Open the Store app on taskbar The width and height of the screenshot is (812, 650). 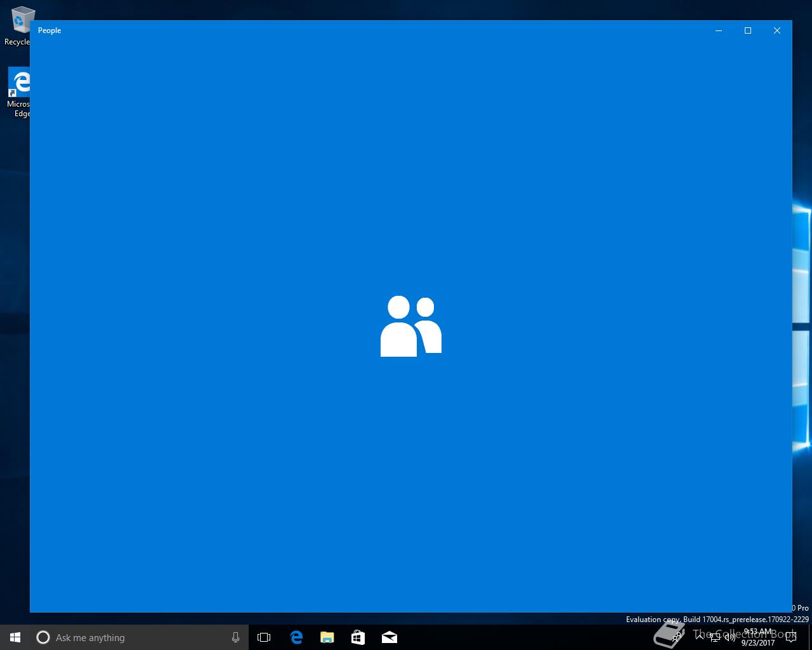(x=358, y=637)
